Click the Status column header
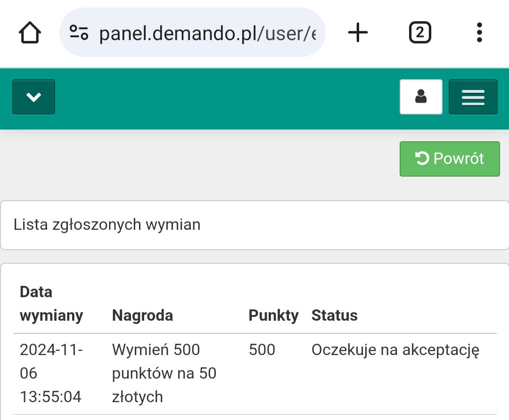Viewport: 509px width, 420px height. (x=334, y=315)
